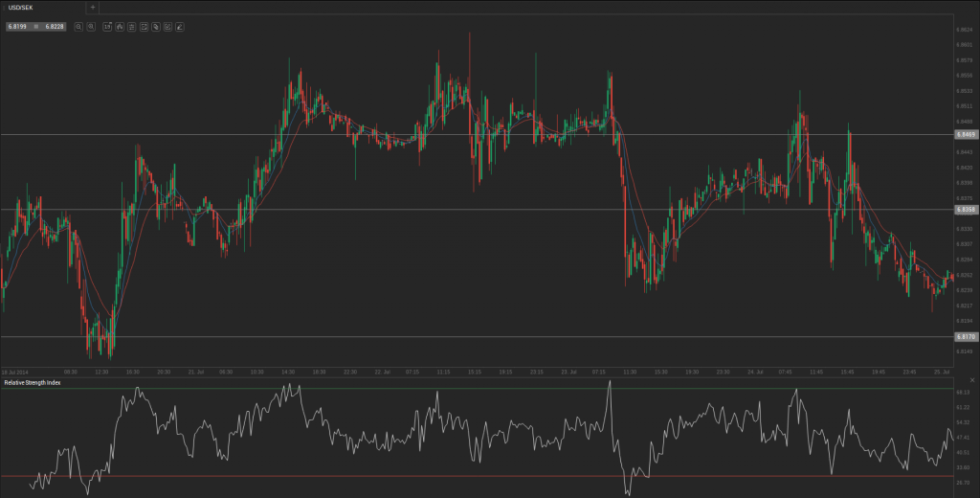The image size is (980, 498).
Task: Add a new chart tab
Action: pyautogui.click(x=93, y=7)
